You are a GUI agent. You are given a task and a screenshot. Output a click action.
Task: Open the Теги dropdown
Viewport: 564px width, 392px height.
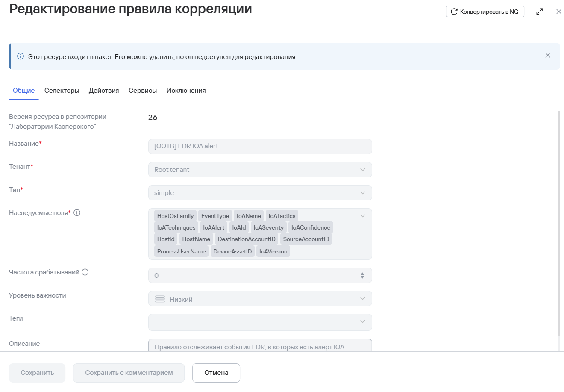(x=260, y=322)
